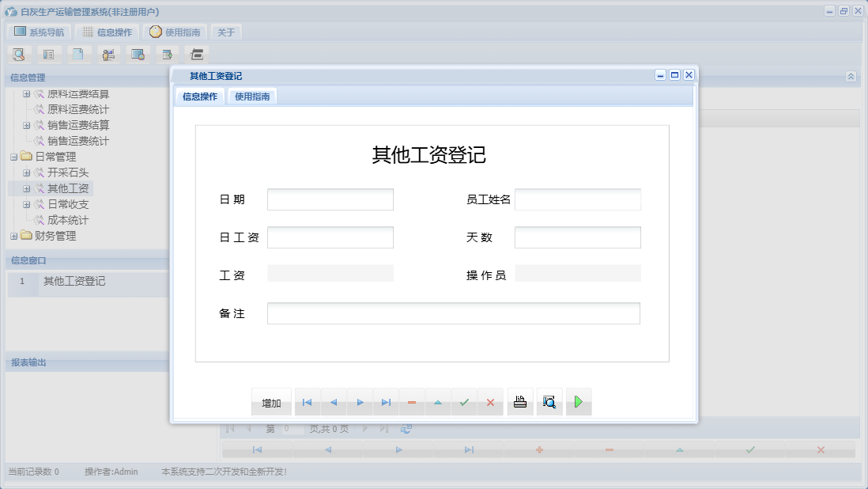Viewport: 868px width, 489px height.
Task: Select the print icon in the wage dialog
Action: click(519, 401)
